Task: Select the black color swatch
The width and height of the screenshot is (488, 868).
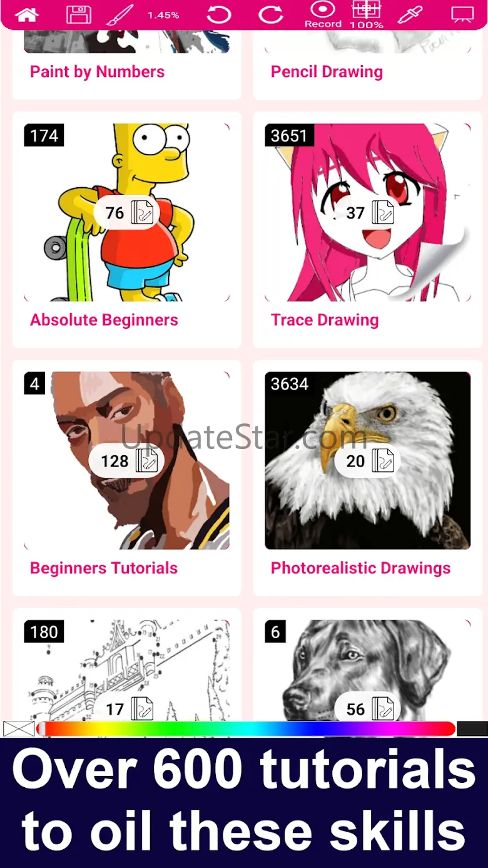Action: [472, 728]
